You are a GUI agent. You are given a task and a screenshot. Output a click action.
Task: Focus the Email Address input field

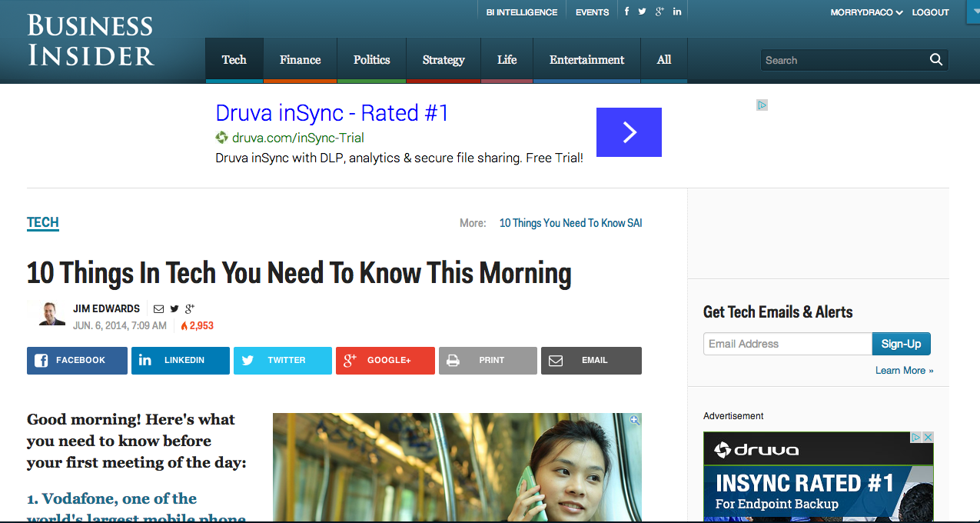tap(788, 344)
